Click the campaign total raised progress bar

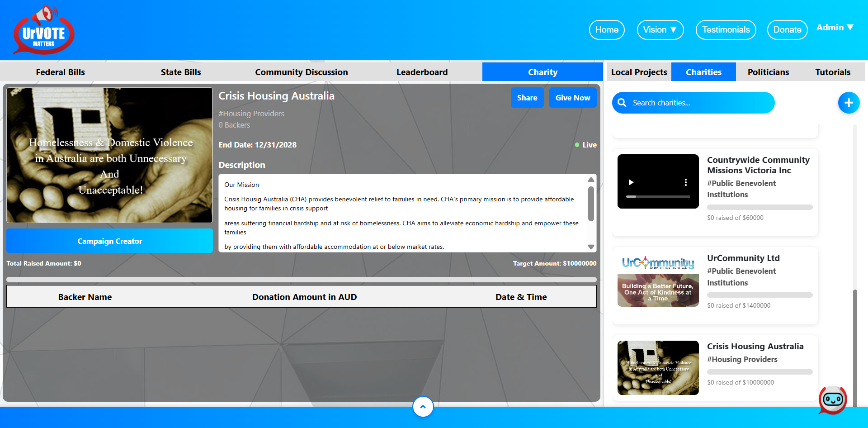[x=302, y=280]
